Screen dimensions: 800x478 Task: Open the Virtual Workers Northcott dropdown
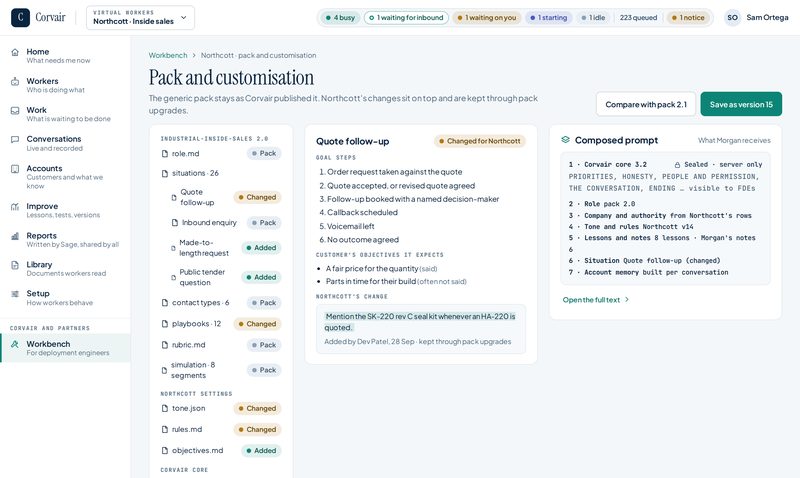pos(140,17)
